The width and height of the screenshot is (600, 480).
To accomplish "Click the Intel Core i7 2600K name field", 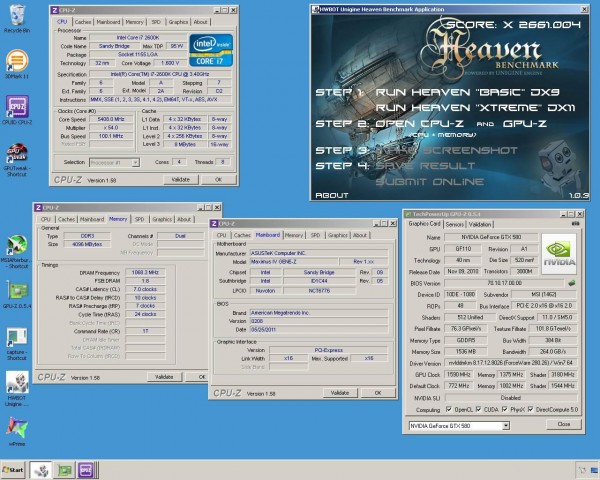I will pos(138,38).
